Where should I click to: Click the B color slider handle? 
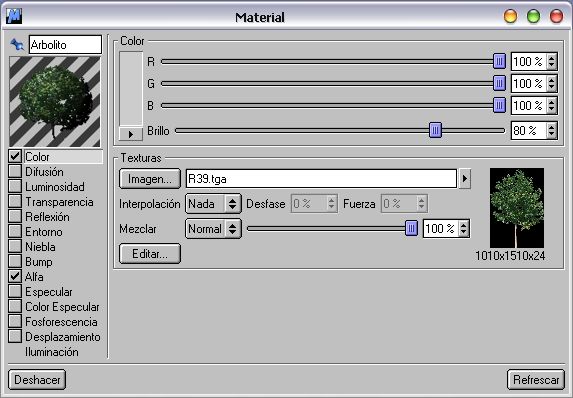pyautogui.click(x=499, y=105)
